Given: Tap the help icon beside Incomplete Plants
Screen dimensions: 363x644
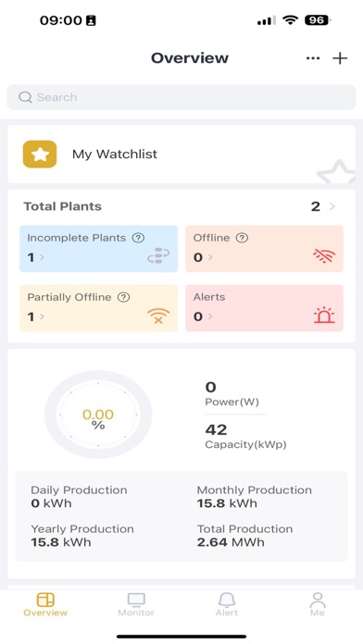Looking at the screenshot, I should [x=138, y=238].
